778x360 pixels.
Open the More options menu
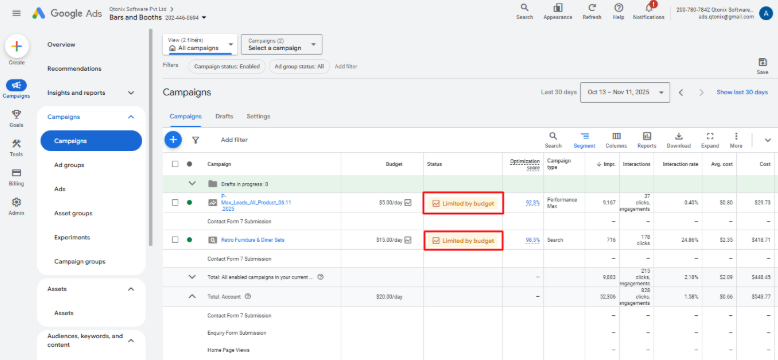[x=736, y=140]
